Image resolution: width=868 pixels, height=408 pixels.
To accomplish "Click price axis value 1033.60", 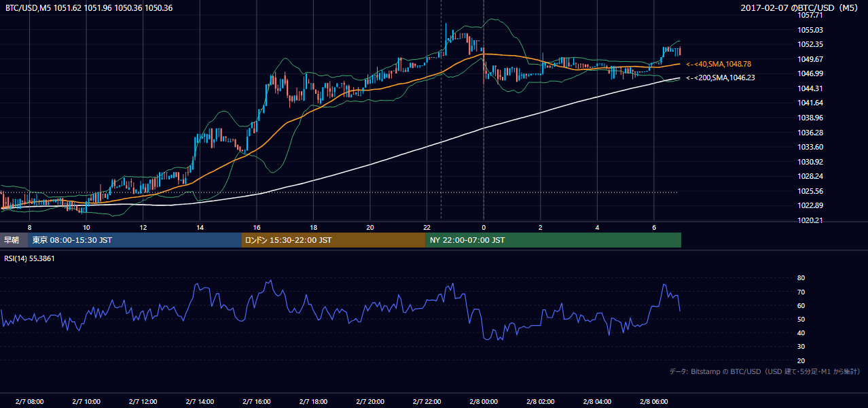I will [811, 147].
